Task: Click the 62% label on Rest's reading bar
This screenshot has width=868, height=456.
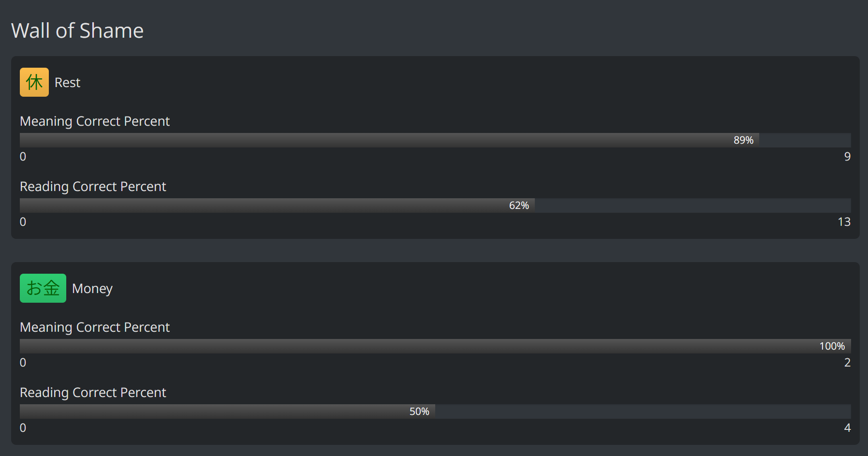Action: tap(519, 206)
